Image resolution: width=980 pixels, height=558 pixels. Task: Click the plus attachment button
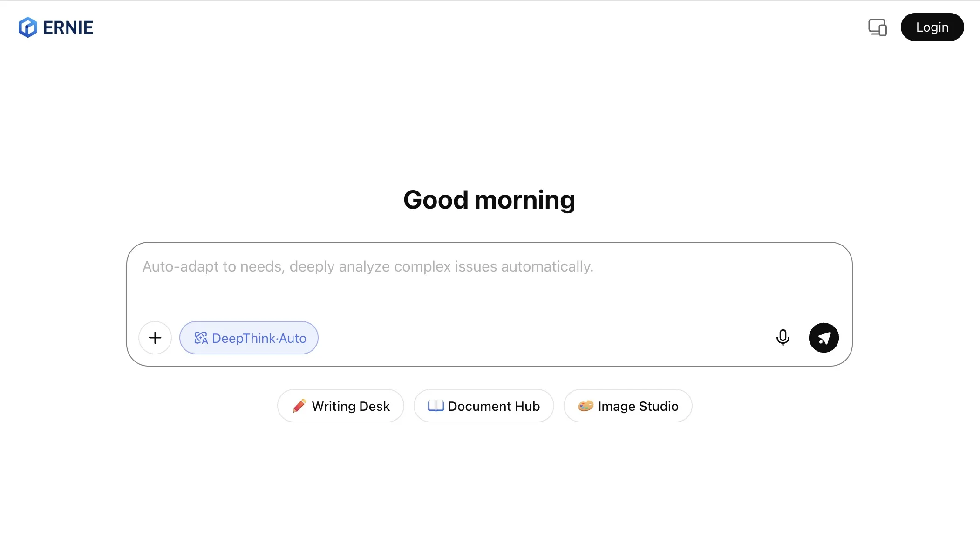click(155, 338)
